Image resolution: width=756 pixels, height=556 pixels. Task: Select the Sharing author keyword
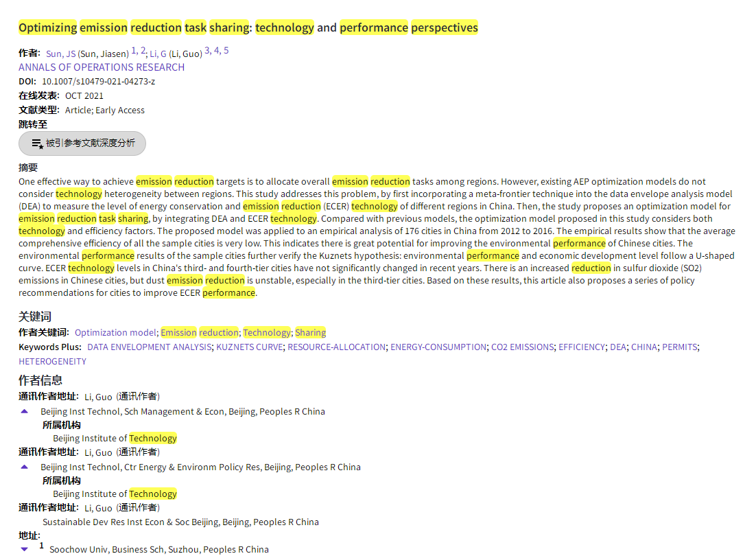(x=310, y=333)
